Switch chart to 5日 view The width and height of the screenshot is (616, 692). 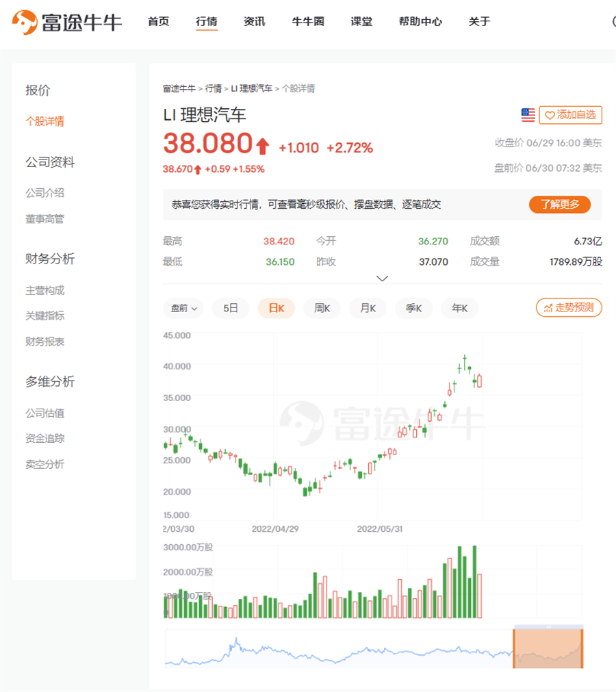(x=231, y=308)
